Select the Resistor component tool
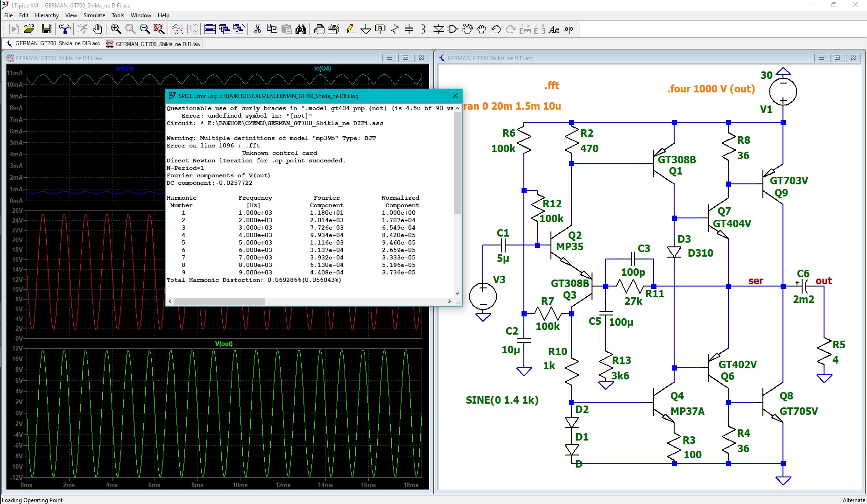Image resolution: width=867 pixels, height=504 pixels. click(x=395, y=29)
